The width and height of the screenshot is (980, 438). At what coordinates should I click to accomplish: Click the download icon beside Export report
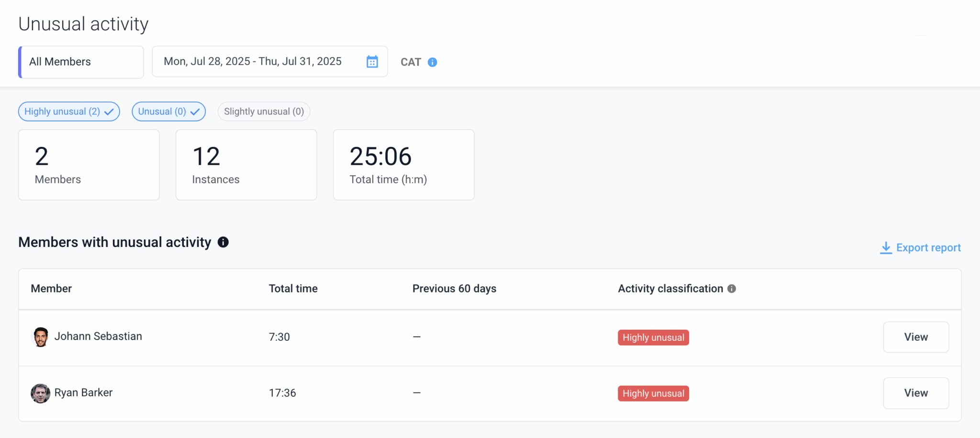click(886, 247)
